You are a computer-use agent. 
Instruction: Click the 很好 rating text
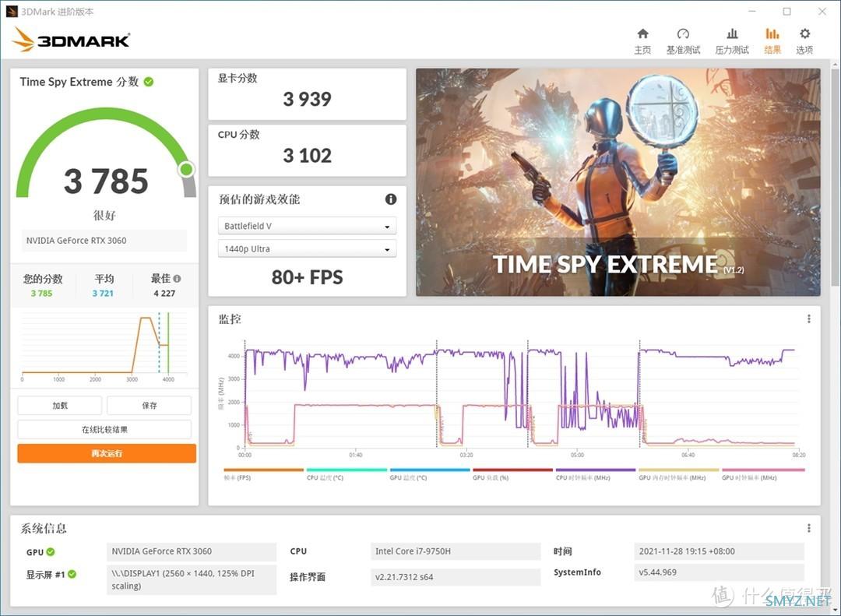pos(104,215)
